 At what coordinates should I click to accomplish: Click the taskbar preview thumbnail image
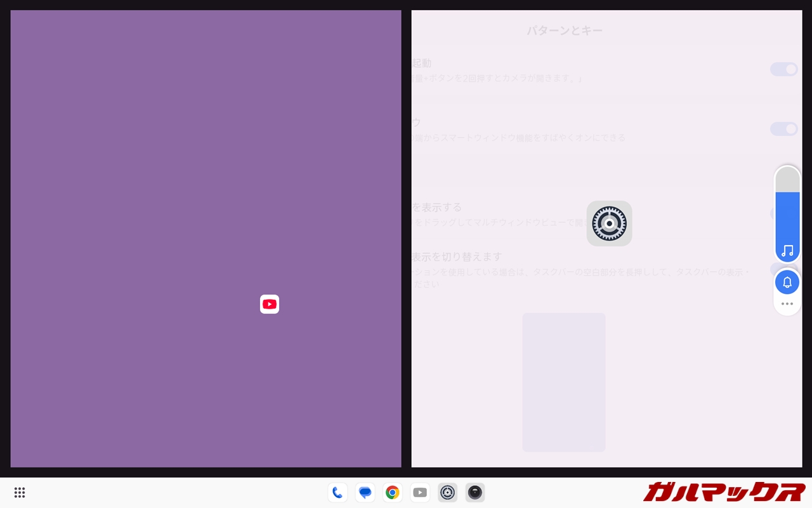click(563, 382)
